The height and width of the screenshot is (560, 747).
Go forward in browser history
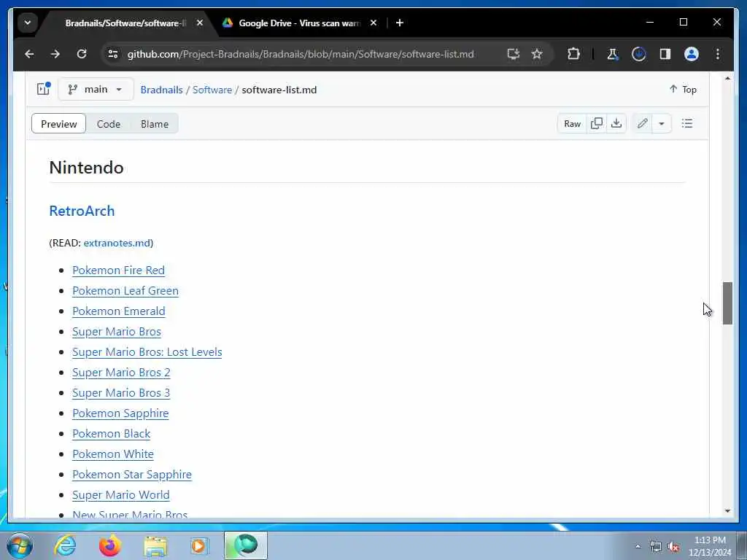[x=55, y=54]
